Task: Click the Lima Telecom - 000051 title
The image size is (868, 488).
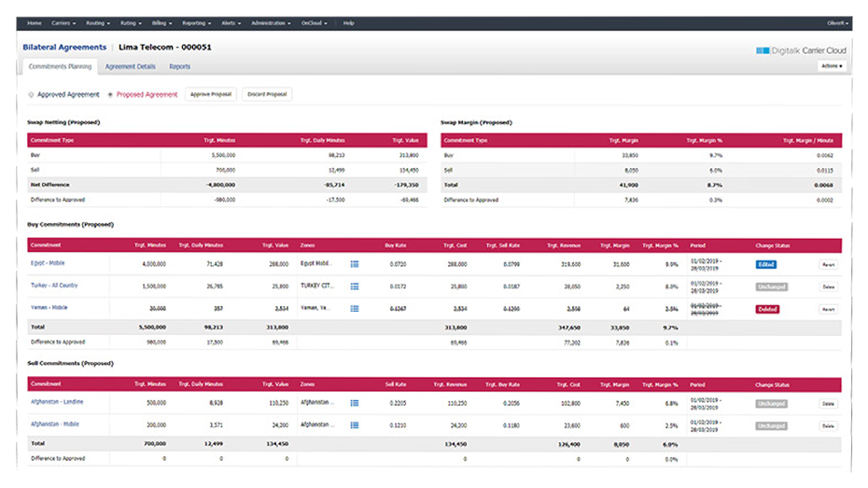Action: (x=165, y=47)
